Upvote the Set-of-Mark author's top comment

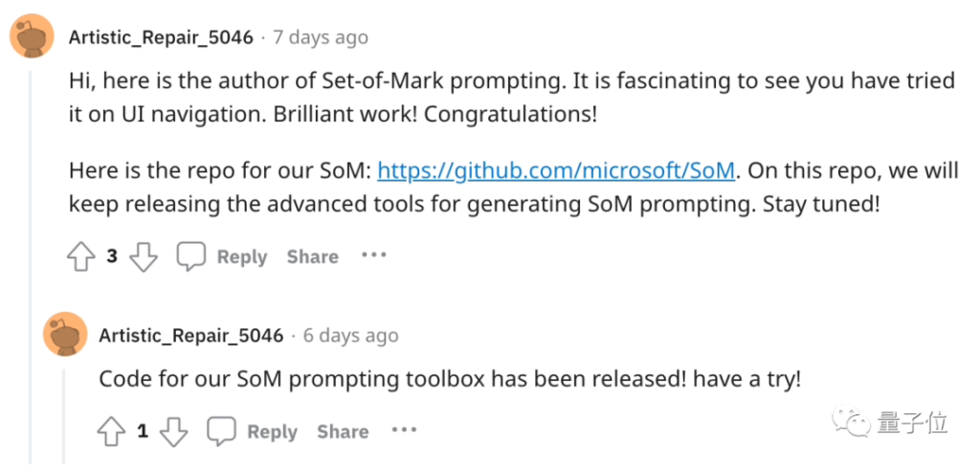pos(81,256)
